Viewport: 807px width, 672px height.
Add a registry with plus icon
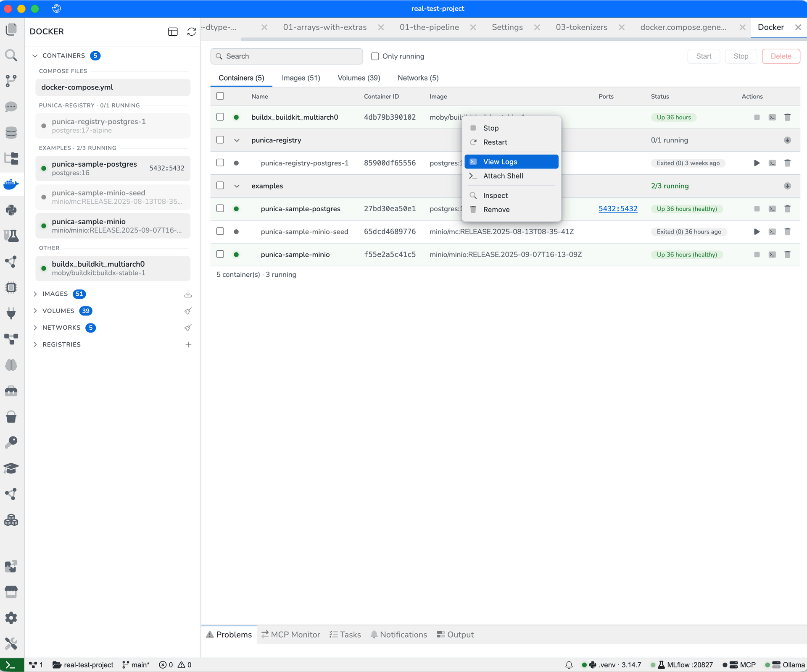188,344
